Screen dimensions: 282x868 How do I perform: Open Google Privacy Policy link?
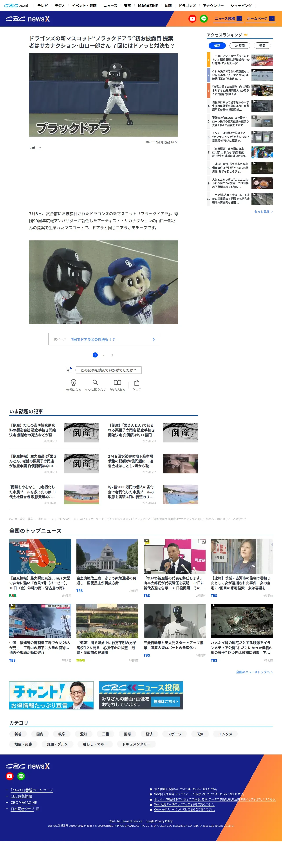click(x=159, y=821)
